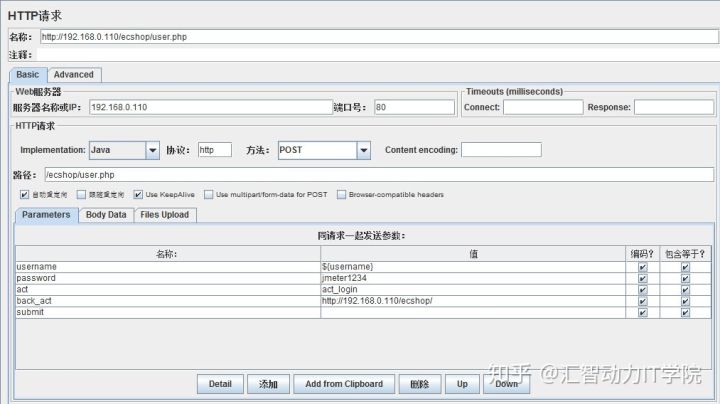Viewport: 720px width, 404px height.
Task: Uncheck the 自动重定向 checkbox
Action: click(24, 194)
